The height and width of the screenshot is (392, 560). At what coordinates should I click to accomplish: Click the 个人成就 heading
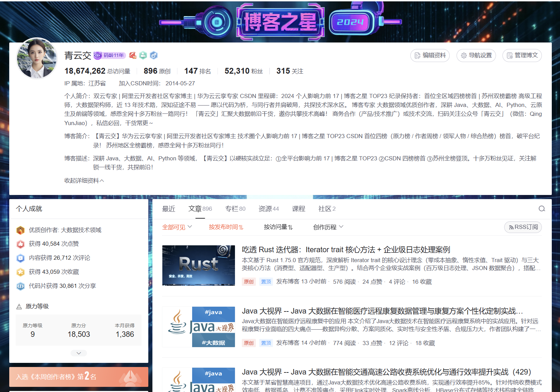[x=29, y=209]
